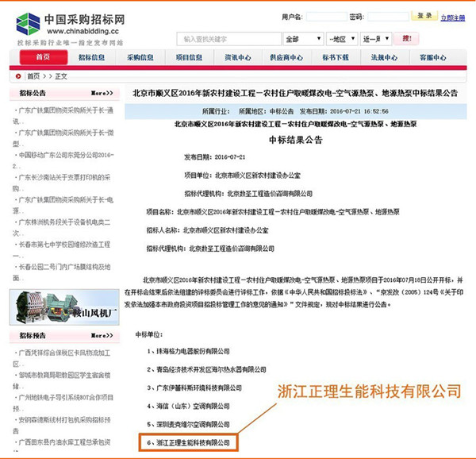This screenshot has width=476, height=459.
Task: Expand the 地区 region dropdown
Action: (342, 39)
